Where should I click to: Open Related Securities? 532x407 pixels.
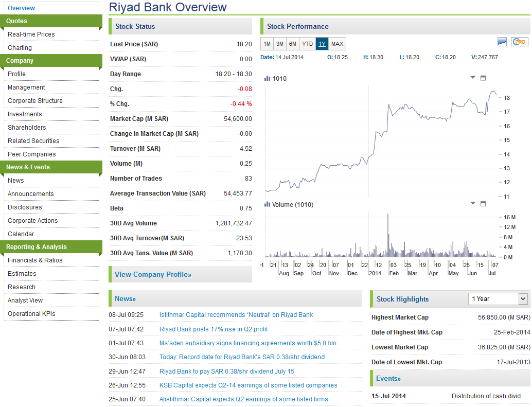(x=33, y=141)
